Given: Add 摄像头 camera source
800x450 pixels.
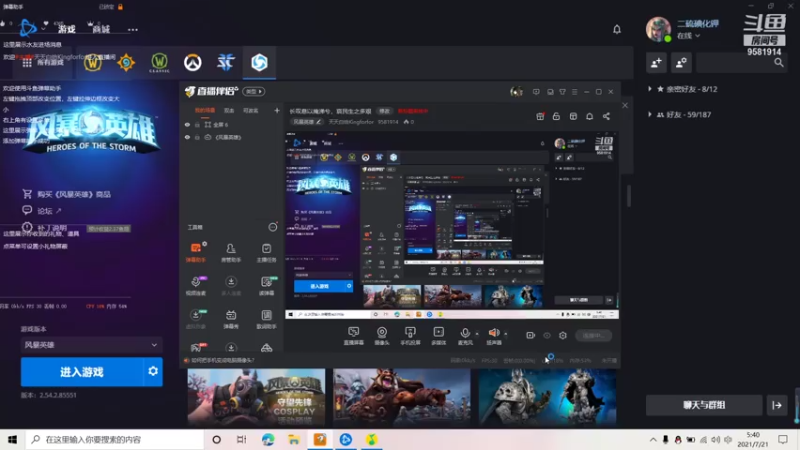Looking at the screenshot, I should (x=382, y=336).
